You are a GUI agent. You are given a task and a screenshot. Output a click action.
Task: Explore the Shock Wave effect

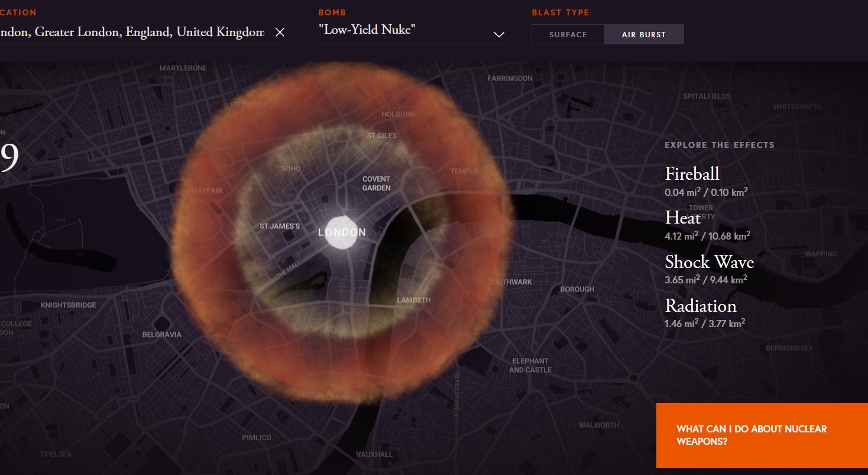click(x=709, y=261)
